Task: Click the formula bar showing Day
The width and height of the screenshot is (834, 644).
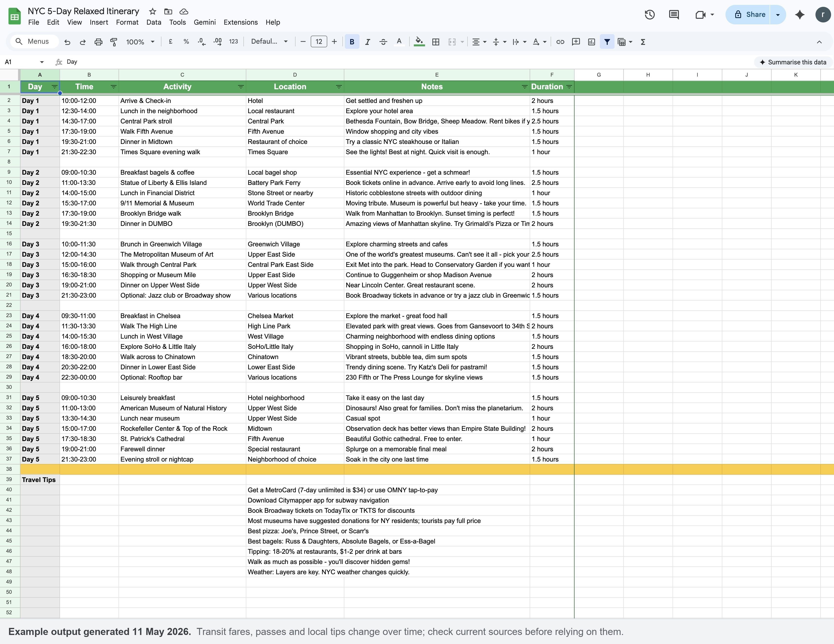Action: pos(409,62)
